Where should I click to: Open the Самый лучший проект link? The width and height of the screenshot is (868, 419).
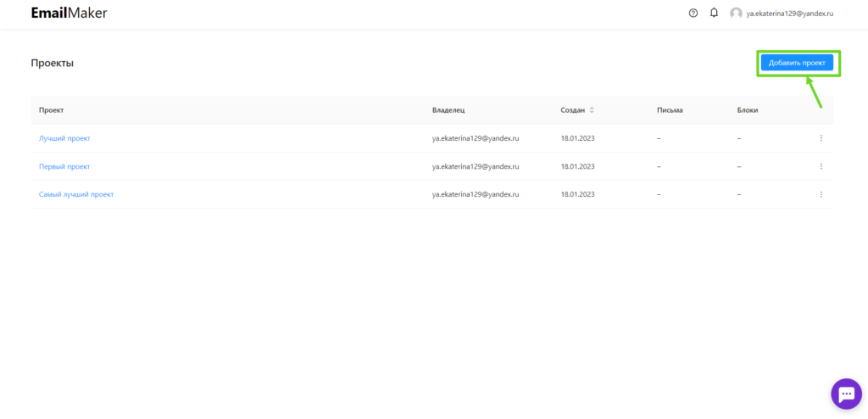pyautogui.click(x=76, y=194)
